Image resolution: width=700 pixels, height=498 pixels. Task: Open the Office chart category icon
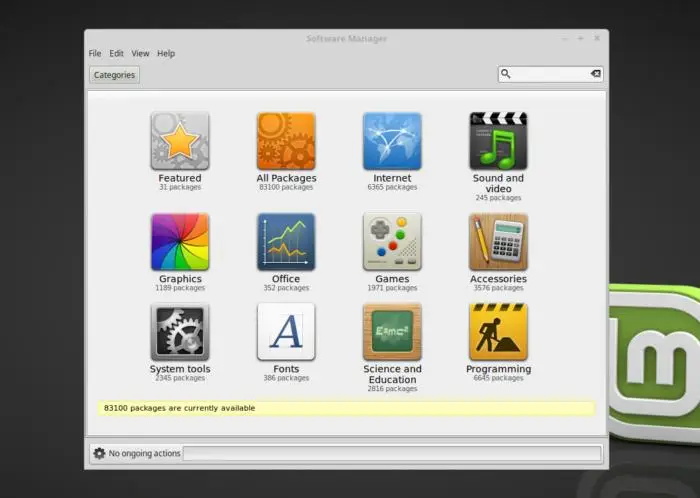click(x=286, y=242)
